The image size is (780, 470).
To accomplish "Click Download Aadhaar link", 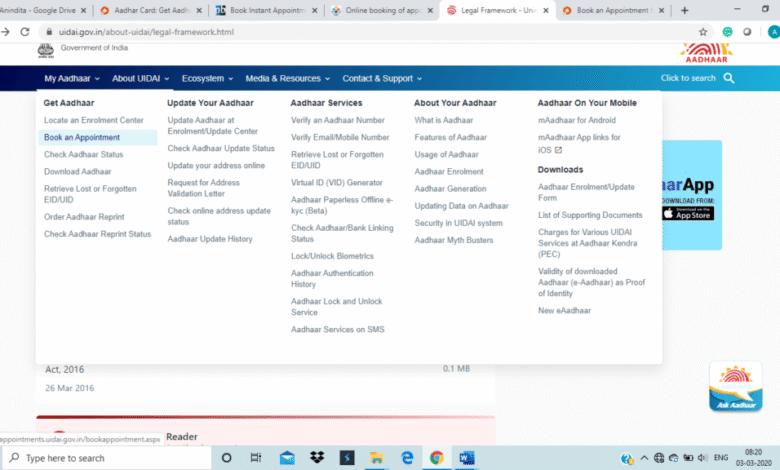I will coord(78,172).
